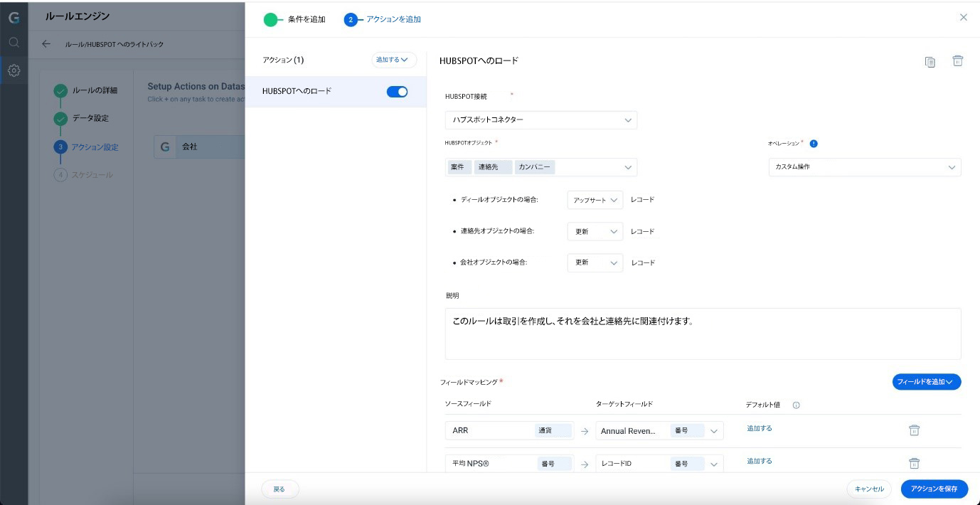Go to ルールの詳細 step
Viewport: 980px width, 505px height.
click(95, 90)
